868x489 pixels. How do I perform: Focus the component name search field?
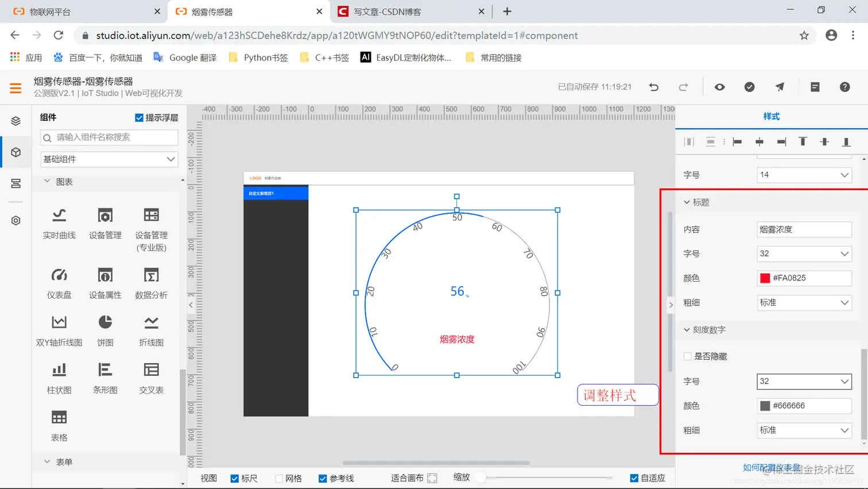click(109, 137)
